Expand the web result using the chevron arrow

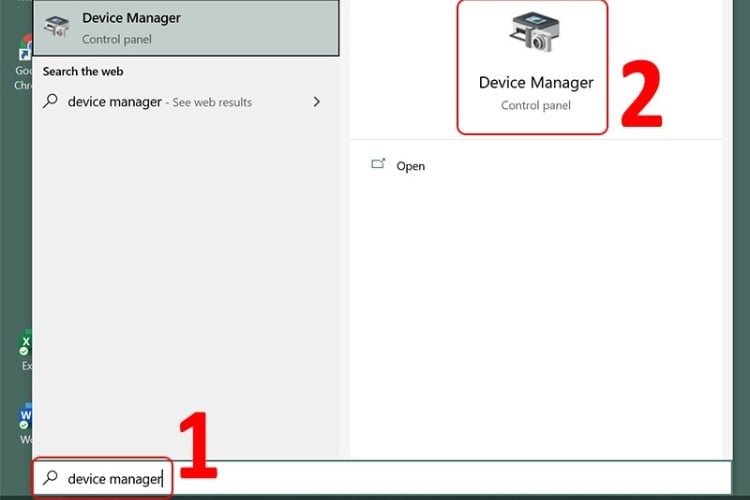pyautogui.click(x=317, y=102)
